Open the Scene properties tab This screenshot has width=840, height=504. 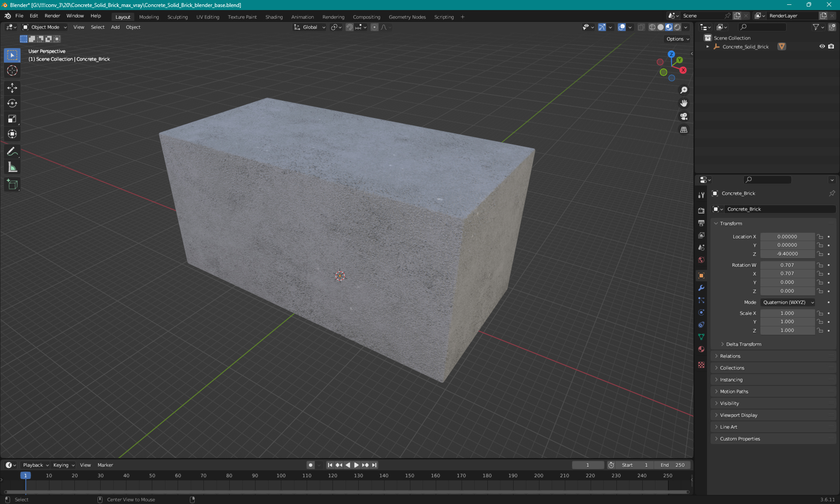click(701, 248)
